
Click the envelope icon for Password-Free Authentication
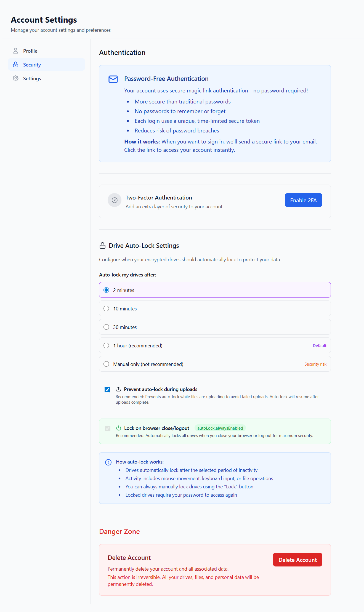click(113, 79)
